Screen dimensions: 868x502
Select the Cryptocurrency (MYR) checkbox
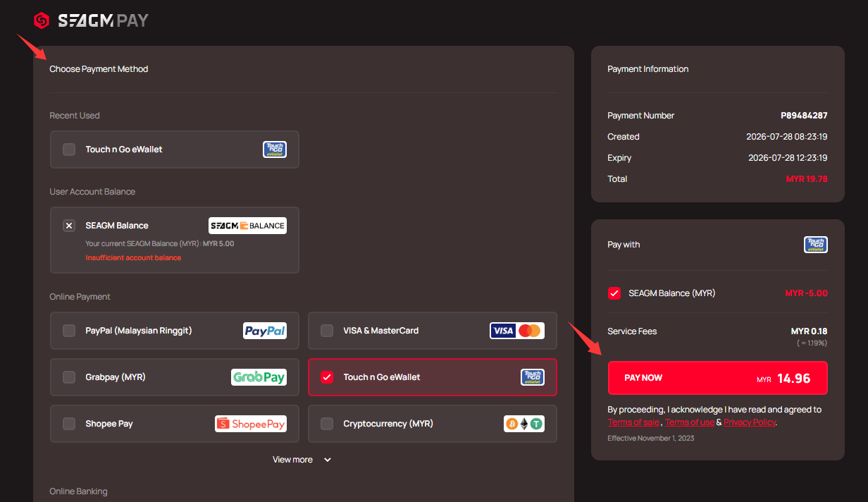point(327,424)
